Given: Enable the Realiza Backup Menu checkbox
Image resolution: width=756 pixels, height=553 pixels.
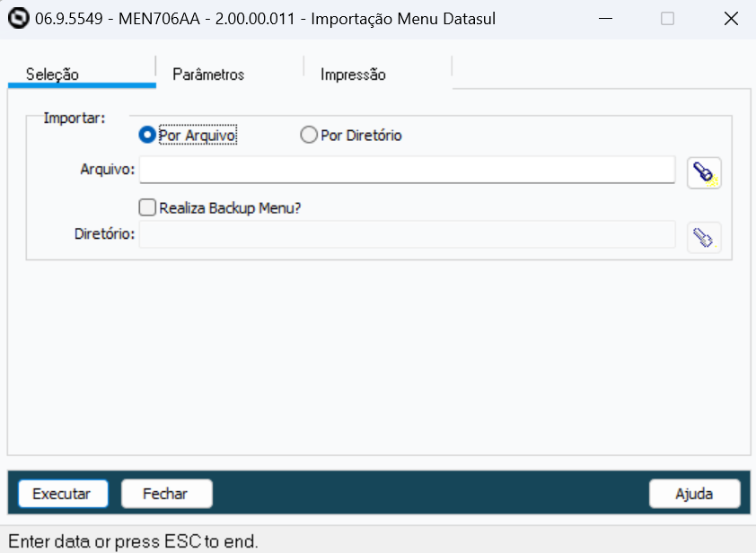Looking at the screenshot, I should coord(146,206).
